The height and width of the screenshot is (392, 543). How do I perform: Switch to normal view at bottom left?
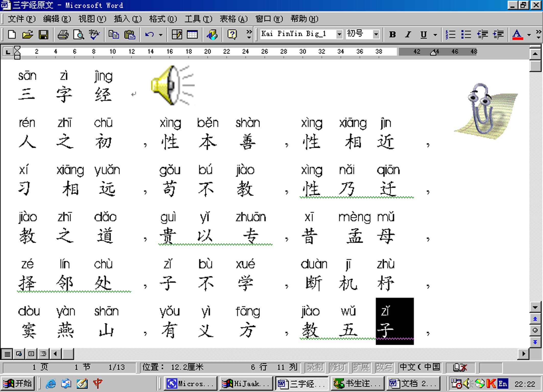click(7, 354)
